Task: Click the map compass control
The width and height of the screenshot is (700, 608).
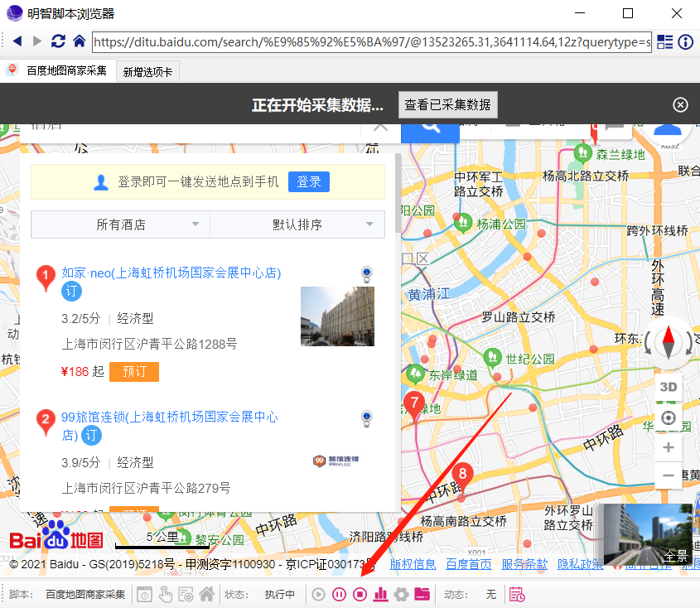Action: [x=669, y=343]
